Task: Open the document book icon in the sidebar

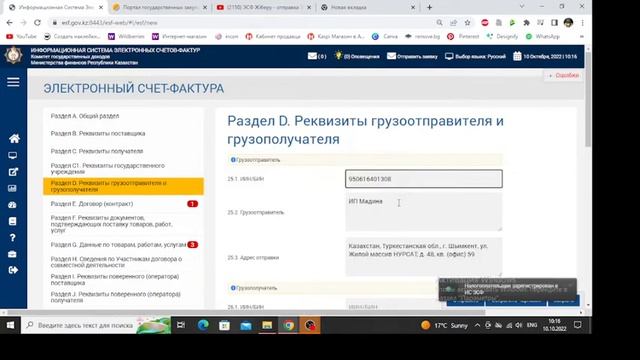Action: pos(13,221)
